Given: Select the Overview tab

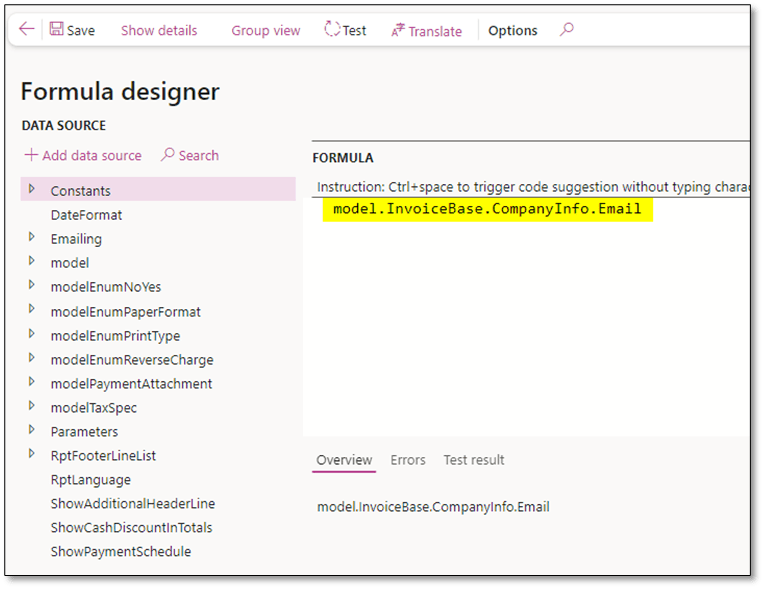Looking at the screenshot, I should point(344,460).
